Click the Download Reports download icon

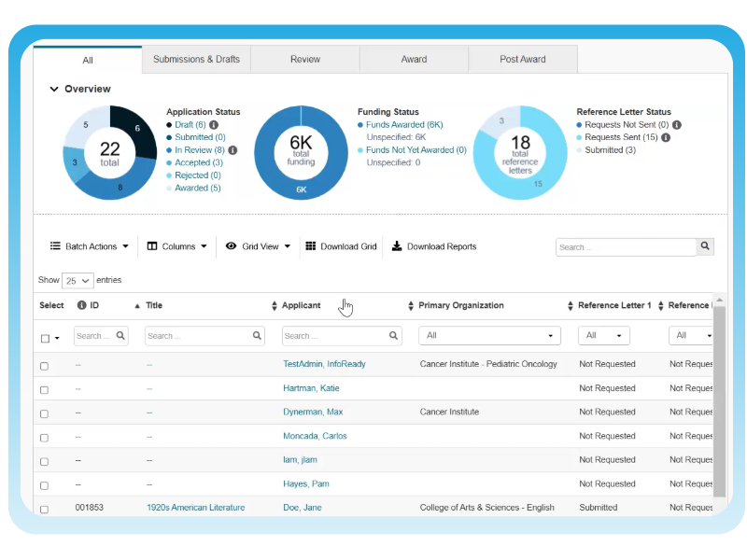pyautogui.click(x=397, y=245)
